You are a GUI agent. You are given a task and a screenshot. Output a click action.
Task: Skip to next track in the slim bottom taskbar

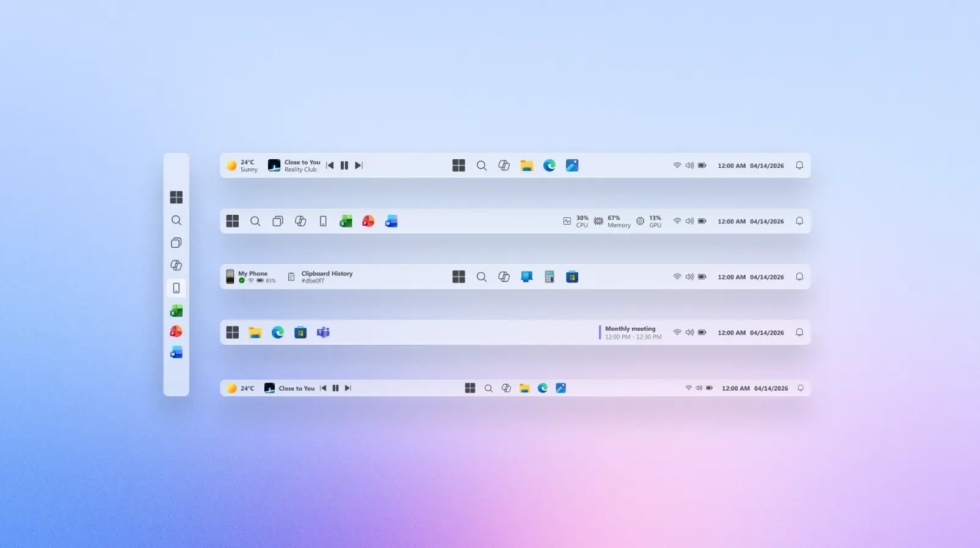[348, 388]
